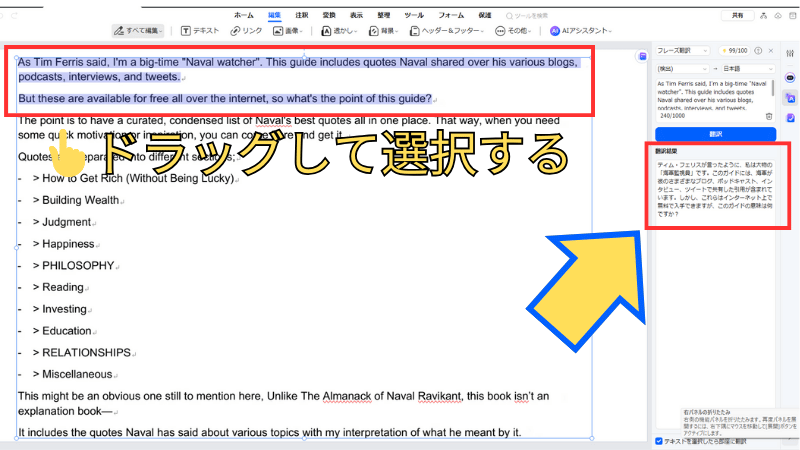This screenshot has width=800, height=450.
Task: Click the '> PHILOSOPHY' line
Action: pyautogui.click(x=73, y=266)
